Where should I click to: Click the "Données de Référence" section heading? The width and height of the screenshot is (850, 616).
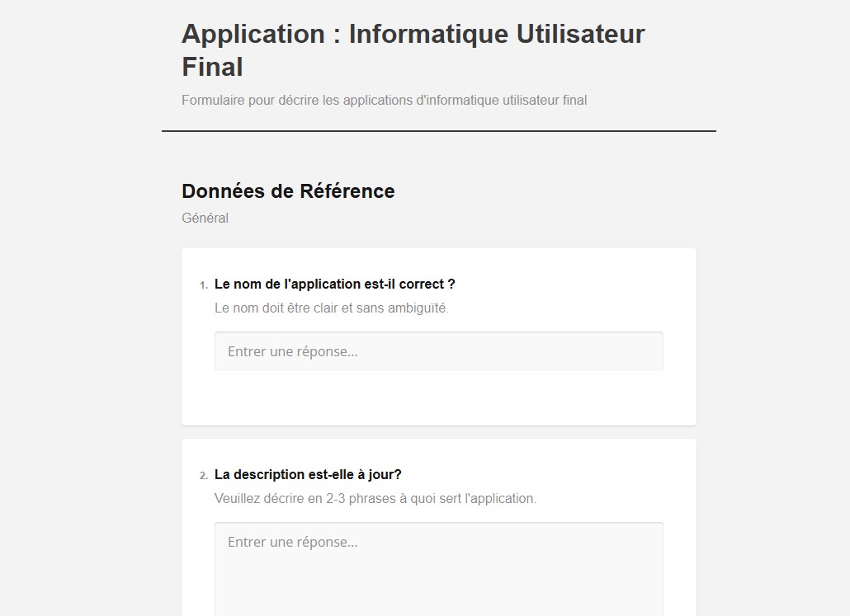coord(288,191)
